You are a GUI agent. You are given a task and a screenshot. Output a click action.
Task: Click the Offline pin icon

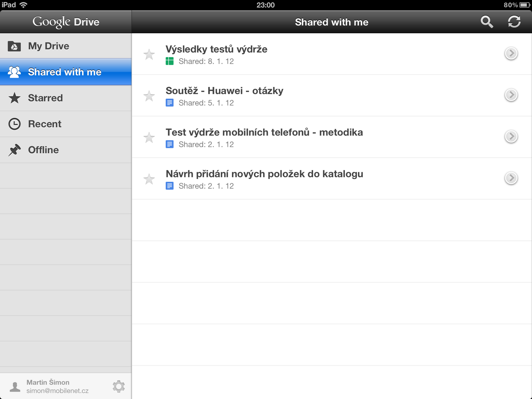pos(14,150)
